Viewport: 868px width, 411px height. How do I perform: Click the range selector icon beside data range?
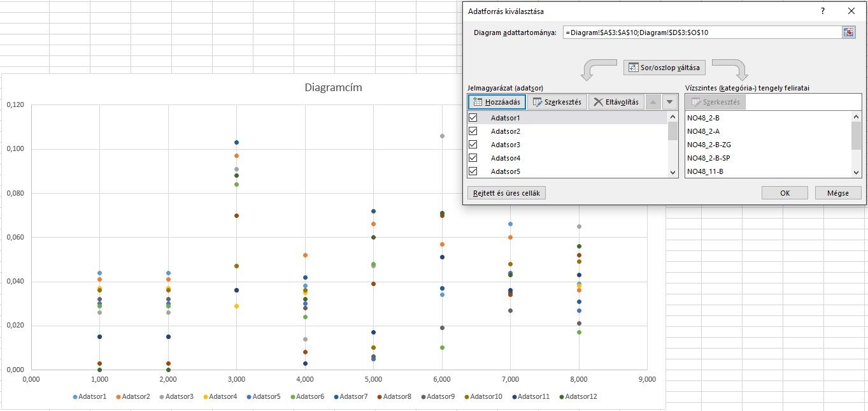coord(848,32)
